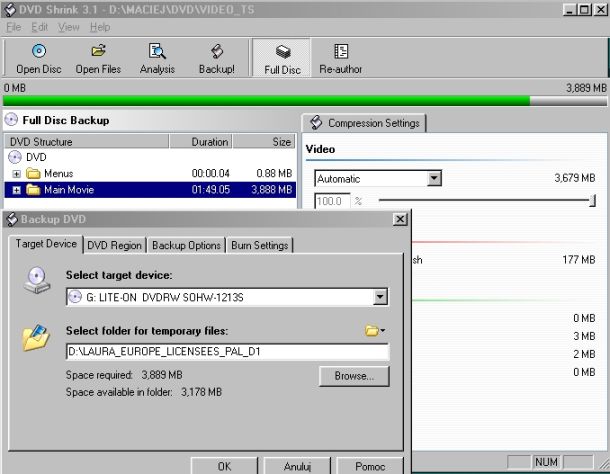Select Full Disc mode
The height and width of the screenshot is (474, 610).
282,58
